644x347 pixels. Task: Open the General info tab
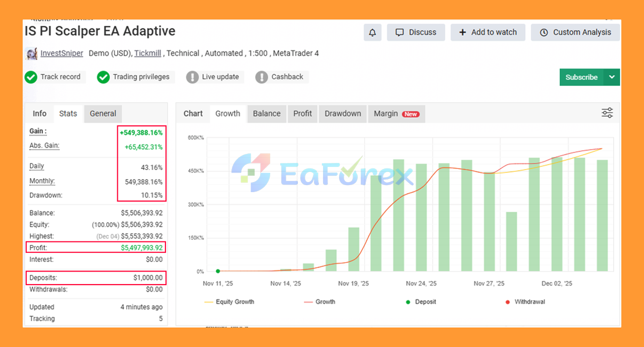tap(103, 114)
